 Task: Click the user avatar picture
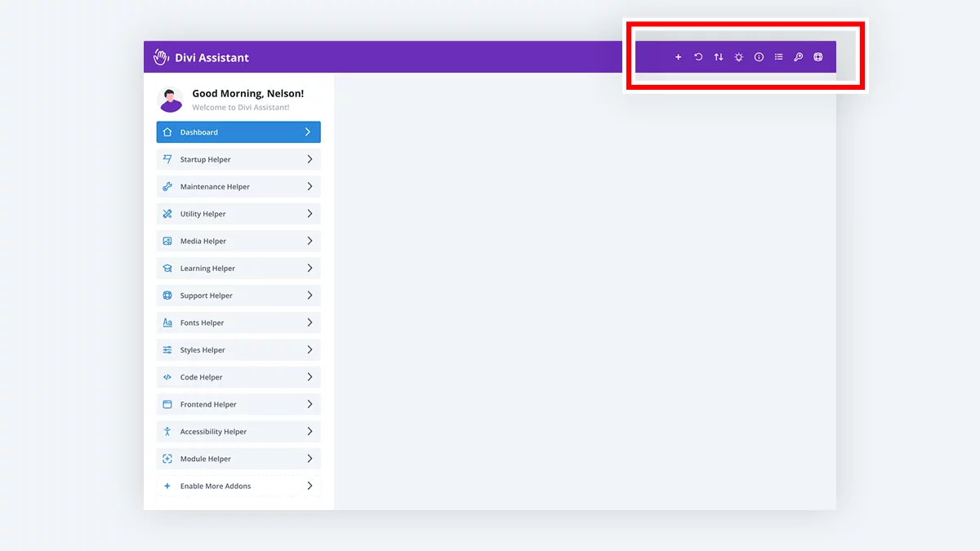pos(171,100)
